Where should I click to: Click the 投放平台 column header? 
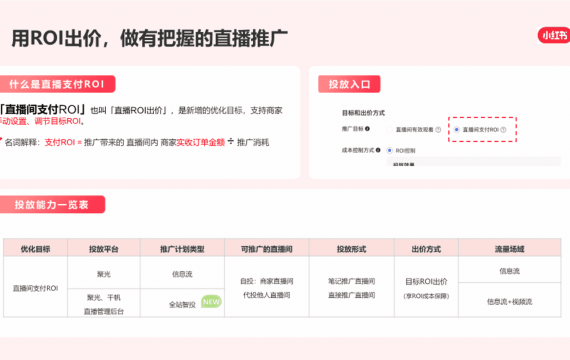click(104, 249)
